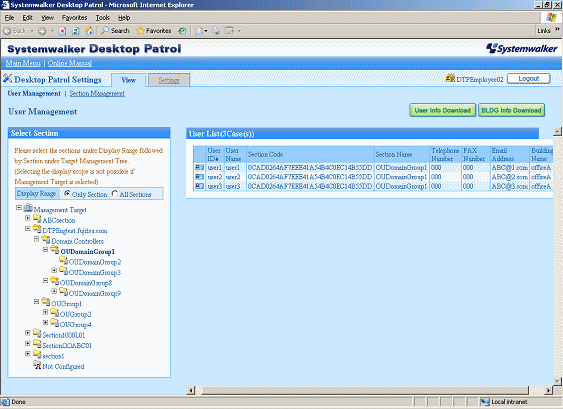Screen dimensions: 563x409
Task: Click the Links label on toolbar
Action: (544, 31)
